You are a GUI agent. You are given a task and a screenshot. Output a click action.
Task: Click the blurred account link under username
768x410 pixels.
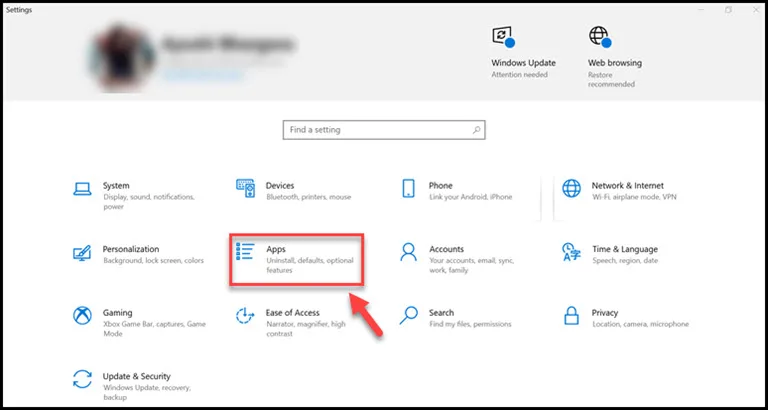click(x=202, y=75)
